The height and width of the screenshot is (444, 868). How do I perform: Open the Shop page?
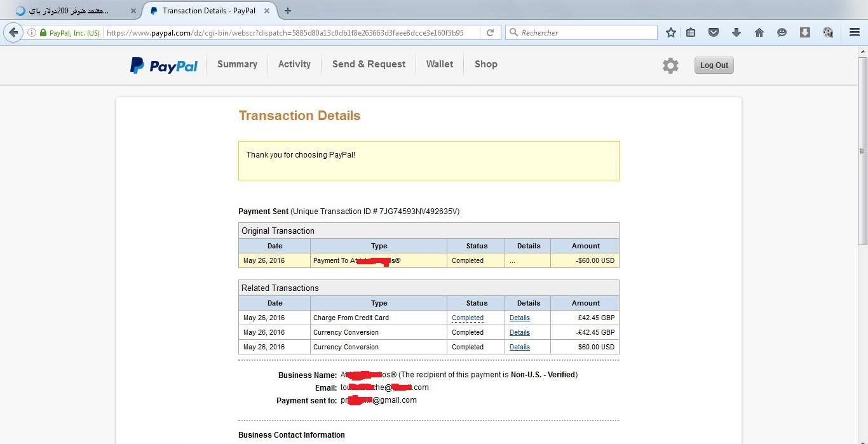(486, 64)
